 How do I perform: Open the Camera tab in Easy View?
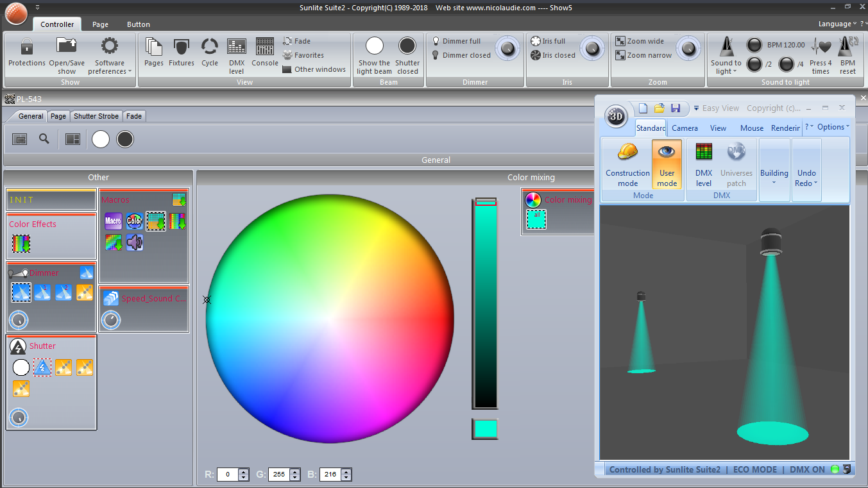point(685,128)
